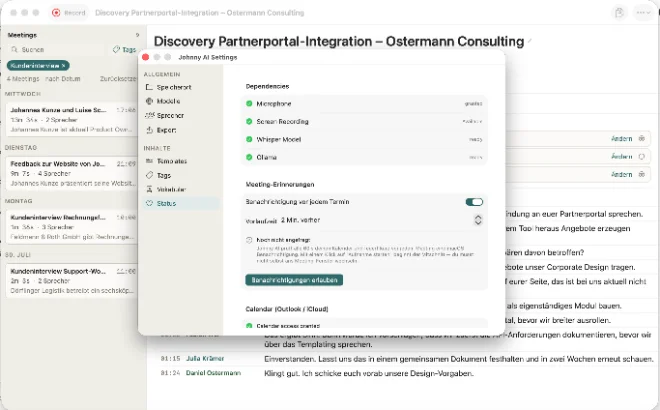Open meeting 'Feedback zur Website von Jo...'
This screenshot has height=410, width=660.
click(x=72, y=173)
